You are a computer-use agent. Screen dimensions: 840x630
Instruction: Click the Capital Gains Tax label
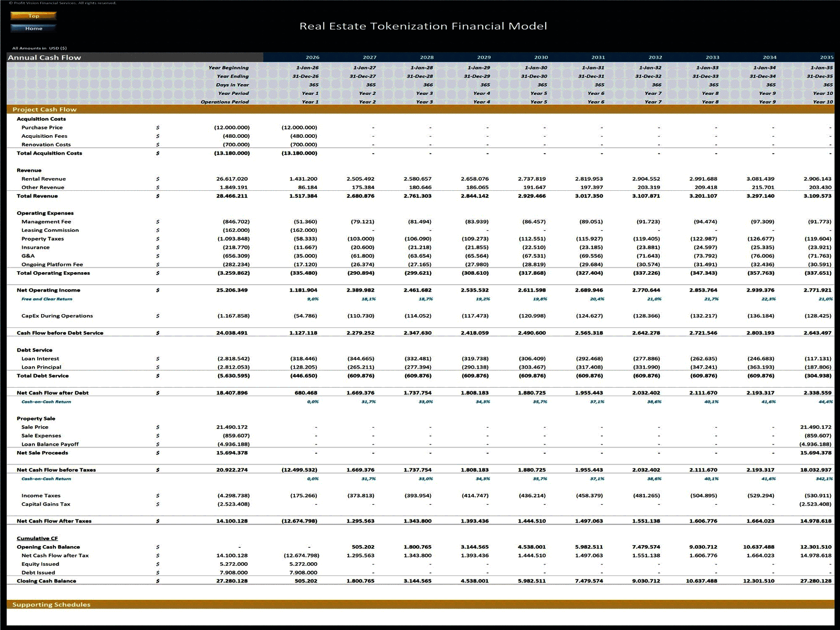tap(46, 504)
